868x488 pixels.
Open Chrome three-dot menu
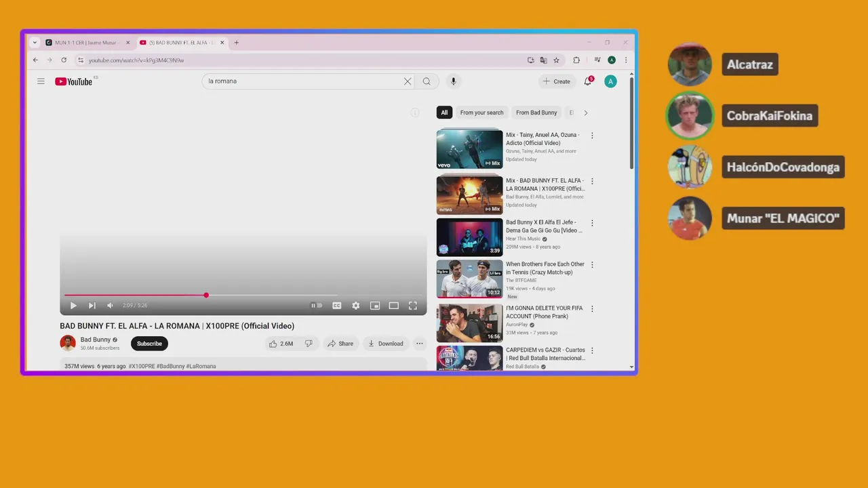(x=625, y=60)
